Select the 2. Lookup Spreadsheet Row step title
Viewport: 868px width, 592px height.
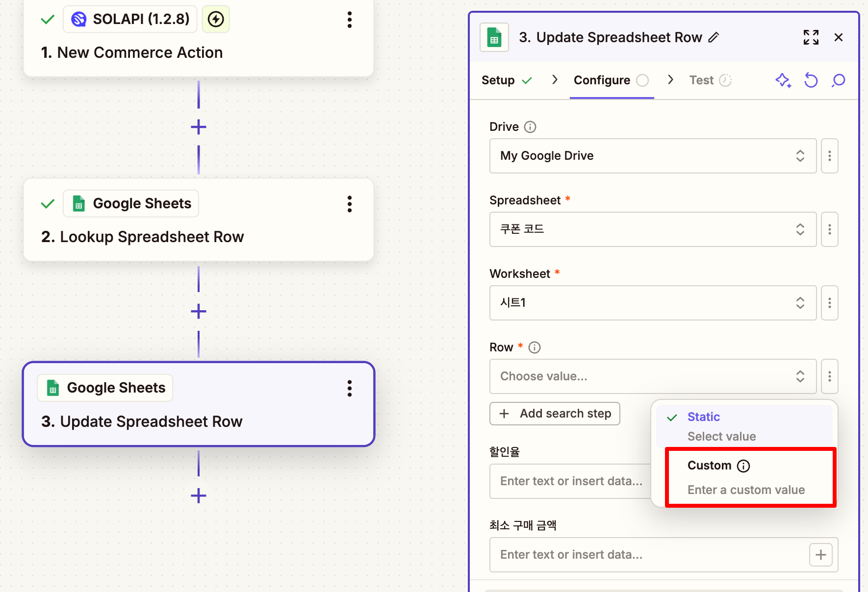(142, 237)
